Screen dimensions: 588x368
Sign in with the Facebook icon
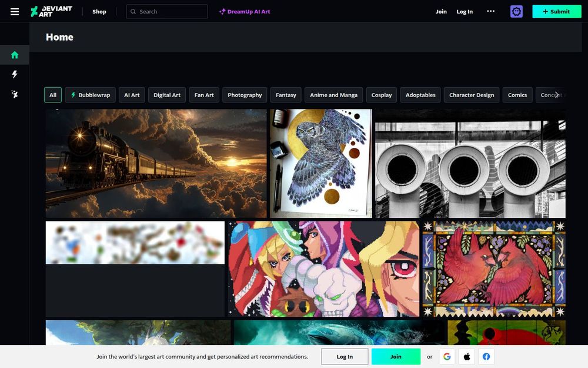coord(486,357)
